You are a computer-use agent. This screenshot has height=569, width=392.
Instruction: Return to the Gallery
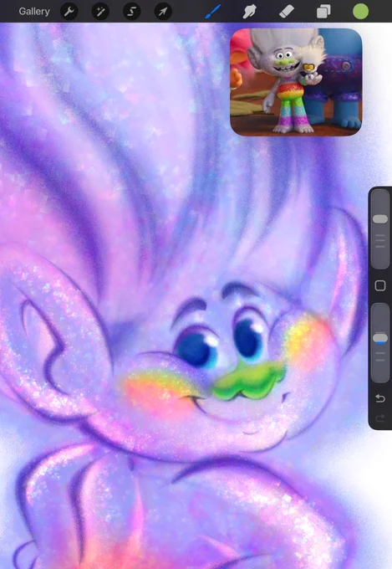tap(34, 12)
